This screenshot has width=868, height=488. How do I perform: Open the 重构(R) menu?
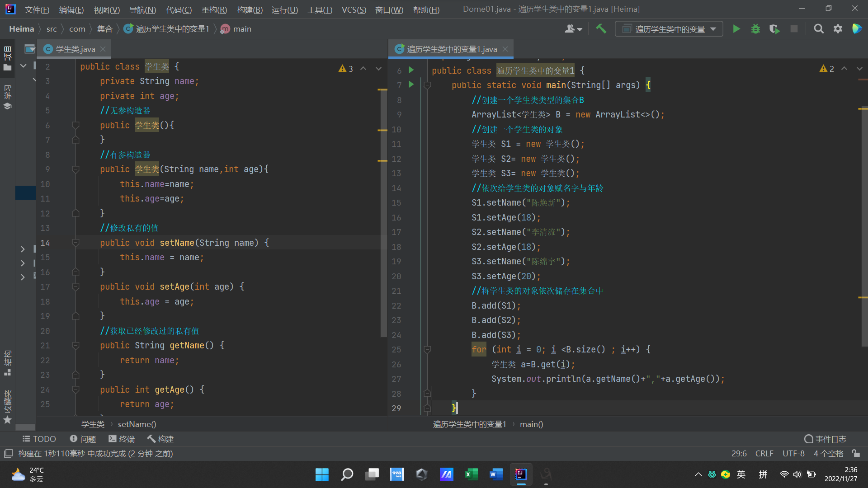[214, 9]
